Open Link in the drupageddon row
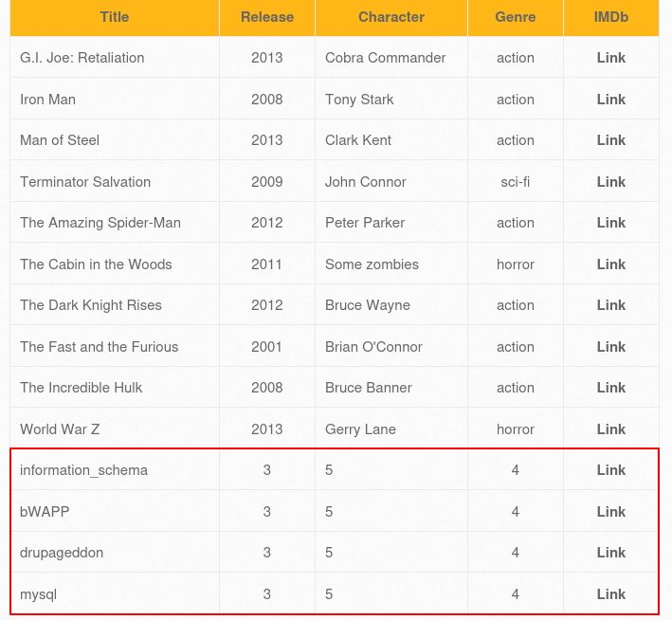The width and height of the screenshot is (672, 620). click(x=610, y=553)
